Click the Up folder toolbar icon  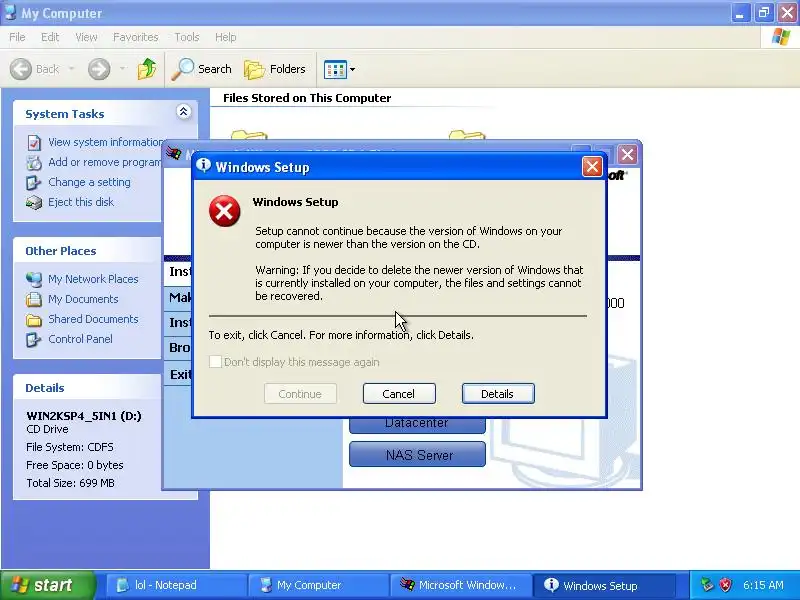pos(147,69)
